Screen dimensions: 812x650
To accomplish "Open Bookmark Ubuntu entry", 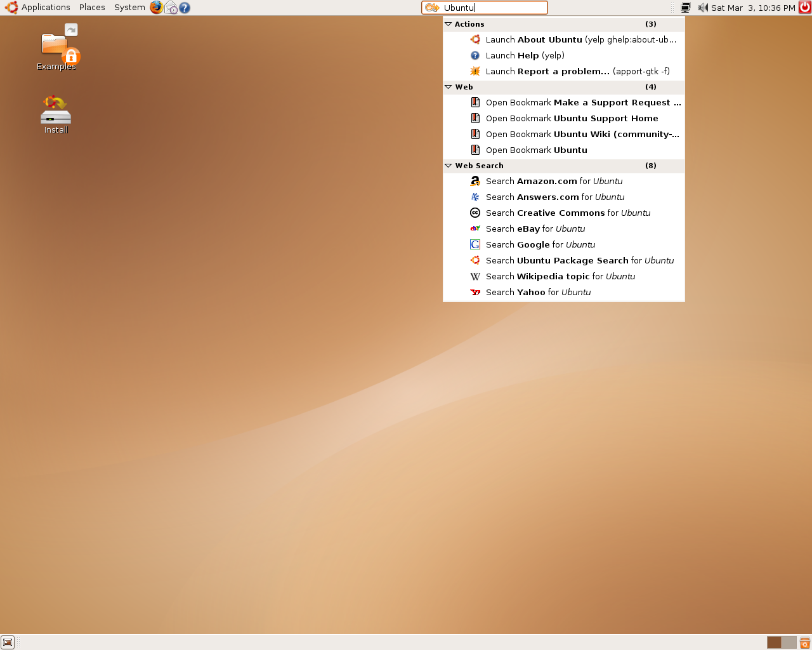I will 564,150.
